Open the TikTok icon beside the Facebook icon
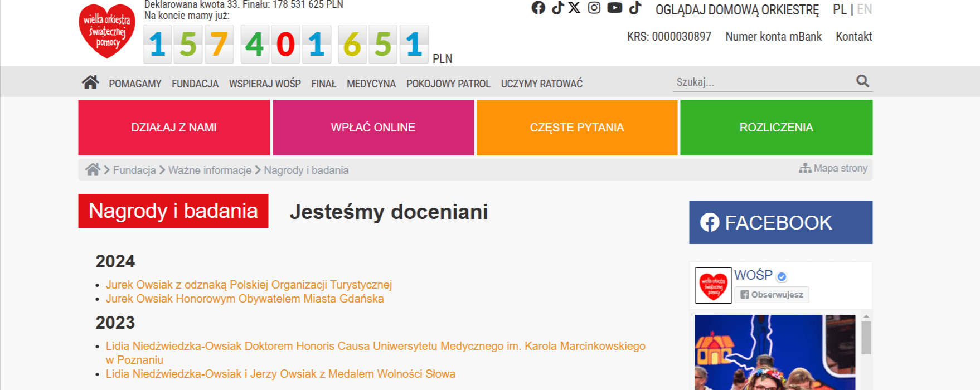Viewport: 980px width, 390px height. click(557, 8)
